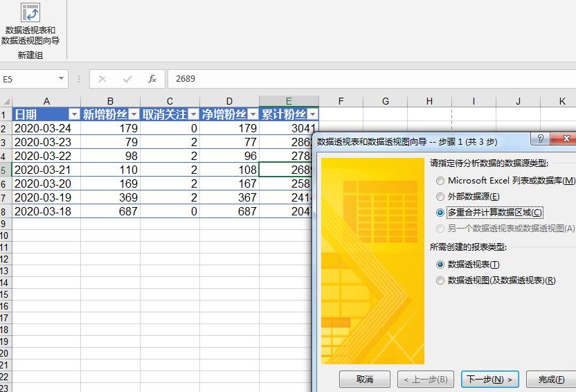Screen dimensions: 576x392
Task: Open the 取消关注 column filter arrow
Action: tap(193, 115)
